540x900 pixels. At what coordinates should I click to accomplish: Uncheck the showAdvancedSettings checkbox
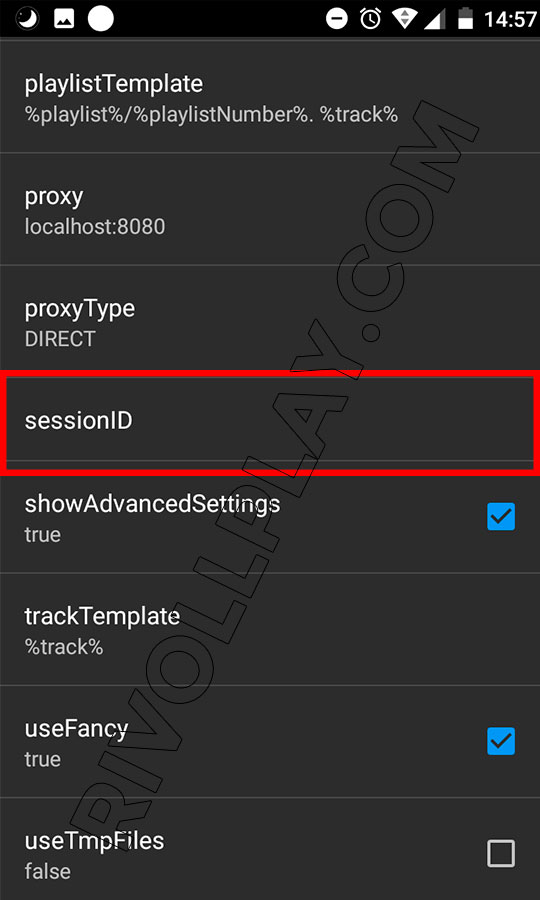pyautogui.click(x=501, y=517)
